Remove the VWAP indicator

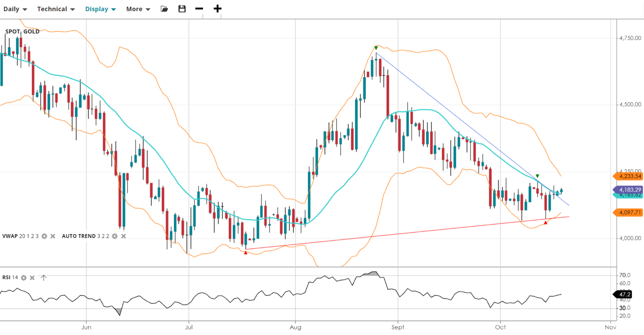pyautogui.click(x=53, y=236)
